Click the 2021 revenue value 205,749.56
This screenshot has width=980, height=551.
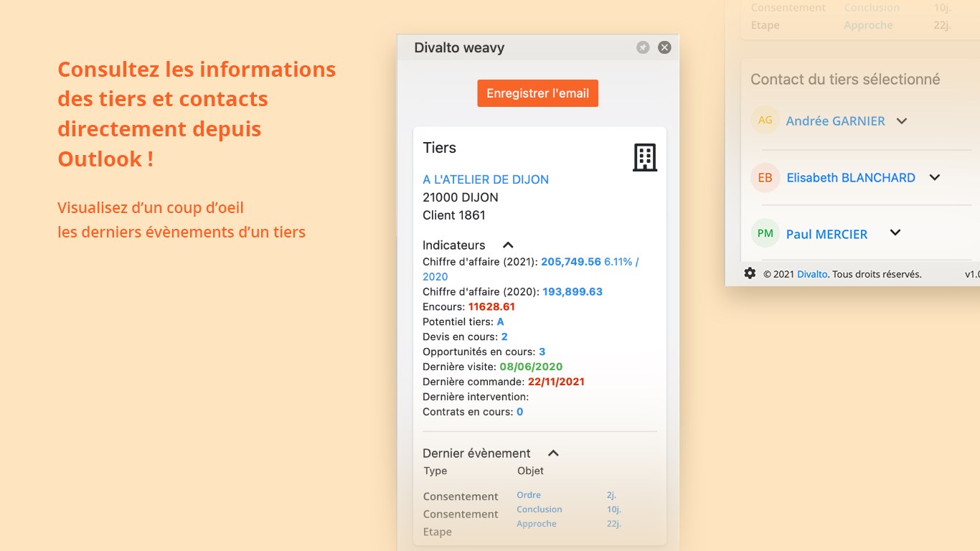571,262
